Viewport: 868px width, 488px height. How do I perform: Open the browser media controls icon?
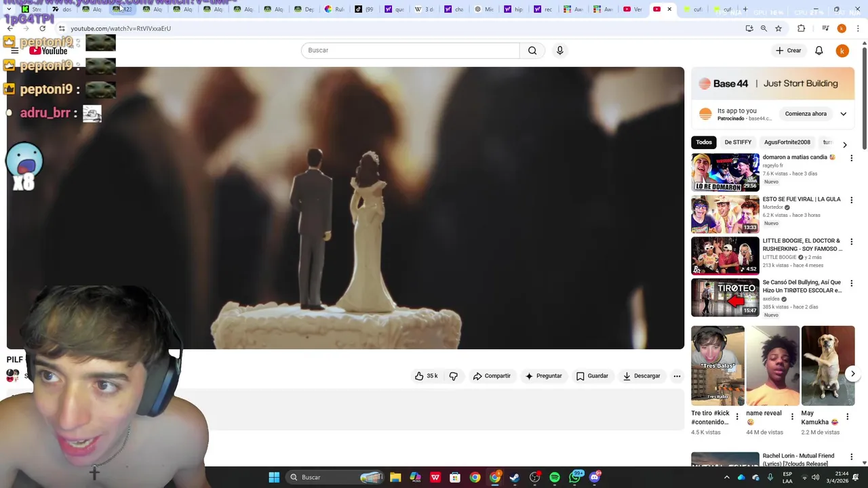pyautogui.click(x=825, y=28)
